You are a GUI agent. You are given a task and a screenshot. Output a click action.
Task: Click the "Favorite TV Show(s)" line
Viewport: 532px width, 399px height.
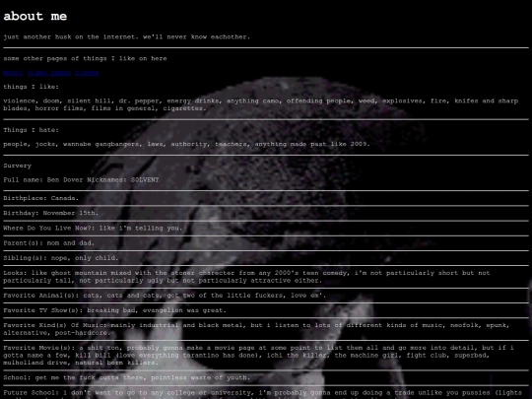coord(114,310)
